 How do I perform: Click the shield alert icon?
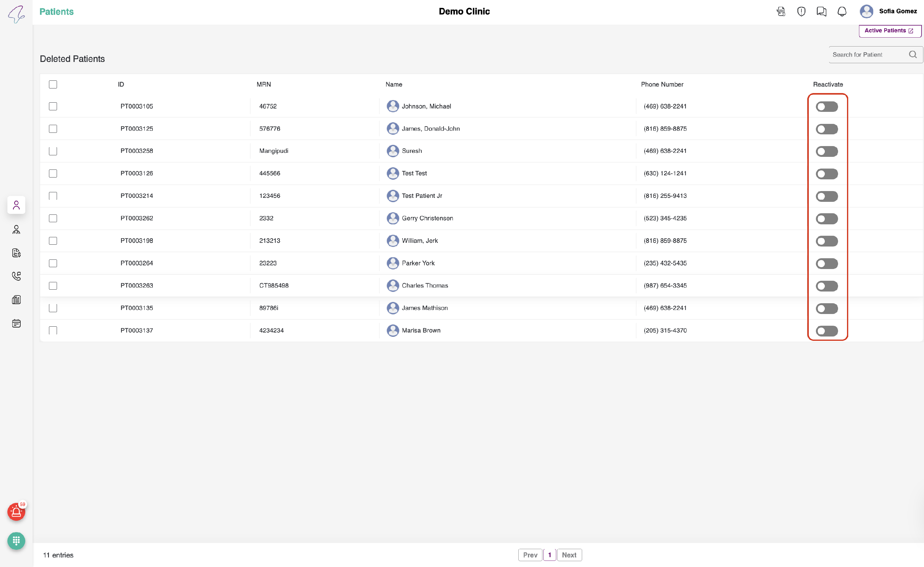[801, 12]
